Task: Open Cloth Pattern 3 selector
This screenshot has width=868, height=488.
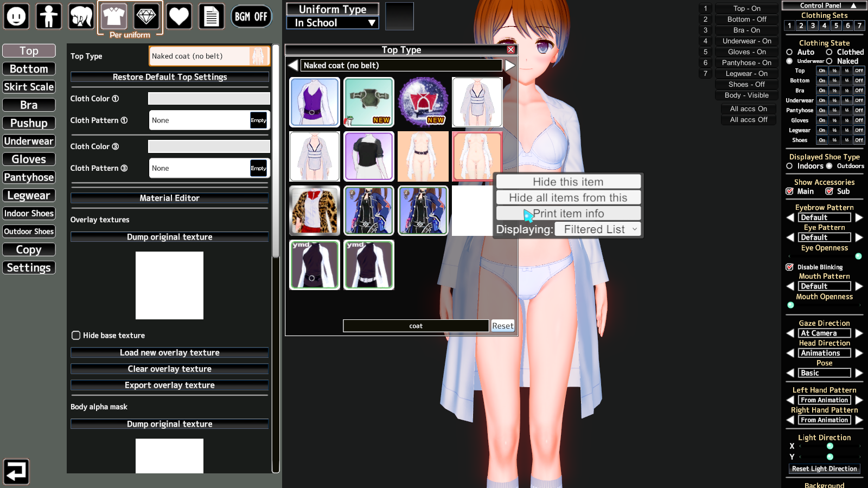Action: coord(209,168)
